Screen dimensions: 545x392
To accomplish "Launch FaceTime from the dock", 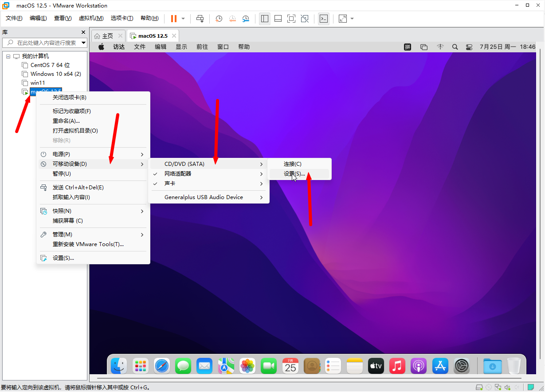I will tap(269, 366).
